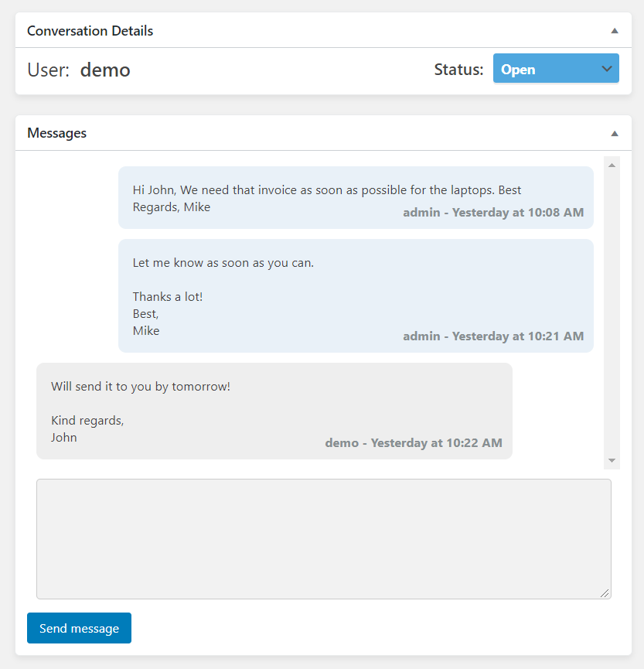Viewport: 644px width, 669px height.
Task: Click the admin 10:08 AM timestamp
Action: tap(493, 213)
